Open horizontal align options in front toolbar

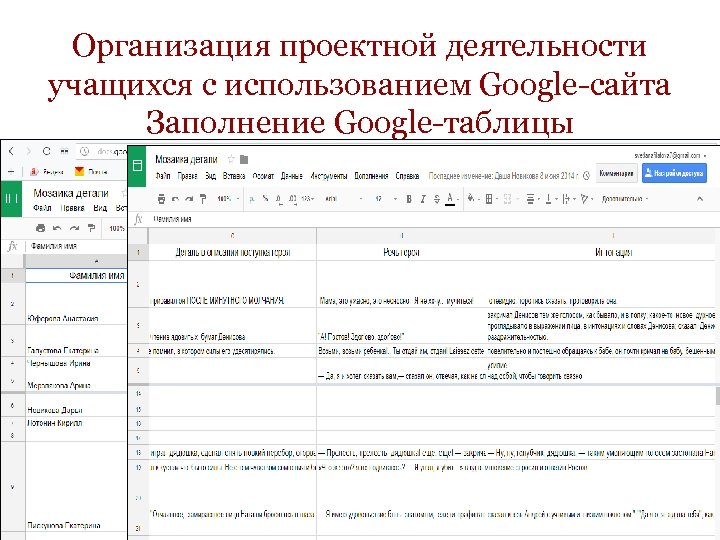pos(531,199)
